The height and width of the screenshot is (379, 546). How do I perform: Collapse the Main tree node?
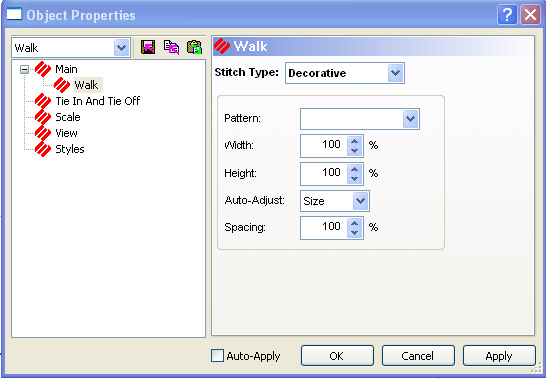point(24,69)
